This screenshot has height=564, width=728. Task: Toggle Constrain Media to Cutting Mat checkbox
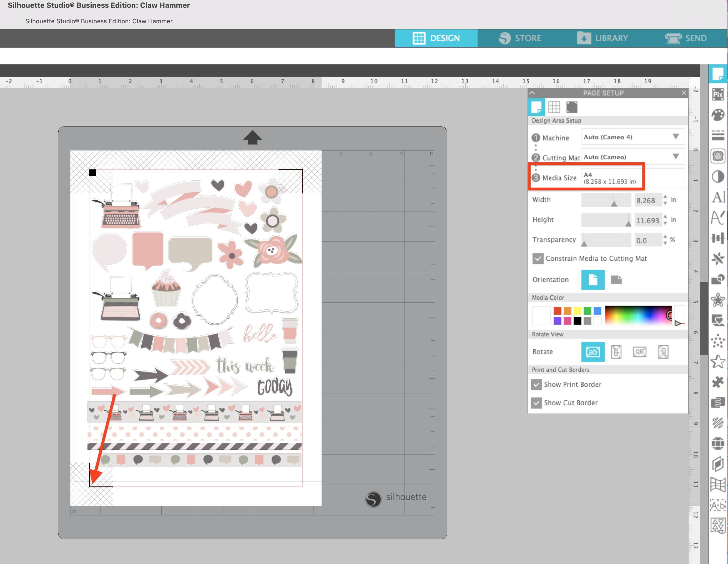(x=537, y=258)
